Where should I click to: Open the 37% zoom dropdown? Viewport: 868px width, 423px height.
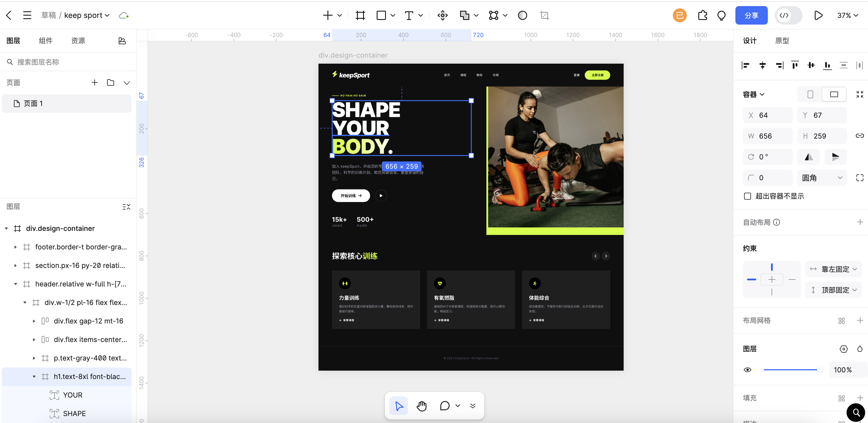coord(847,15)
